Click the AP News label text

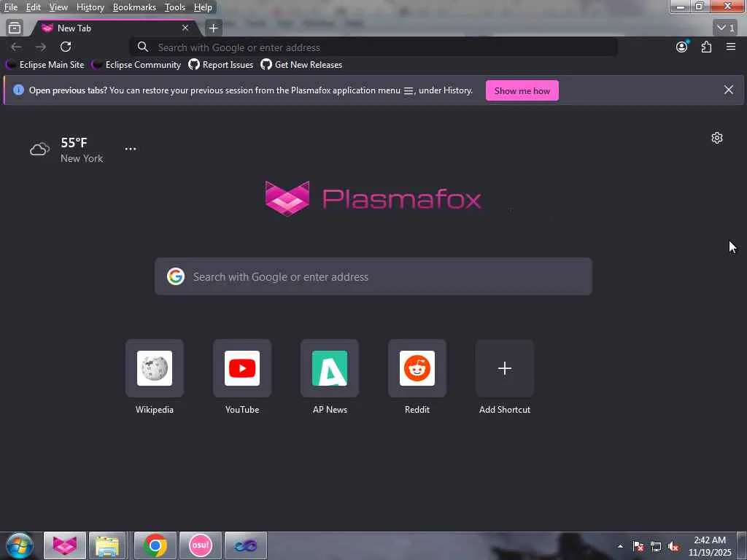[x=330, y=410]
